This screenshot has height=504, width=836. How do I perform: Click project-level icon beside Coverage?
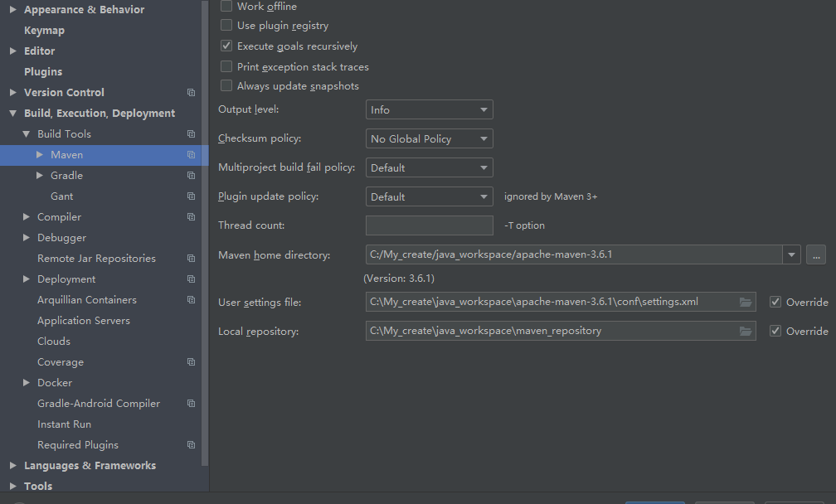(x=191, y=362)
